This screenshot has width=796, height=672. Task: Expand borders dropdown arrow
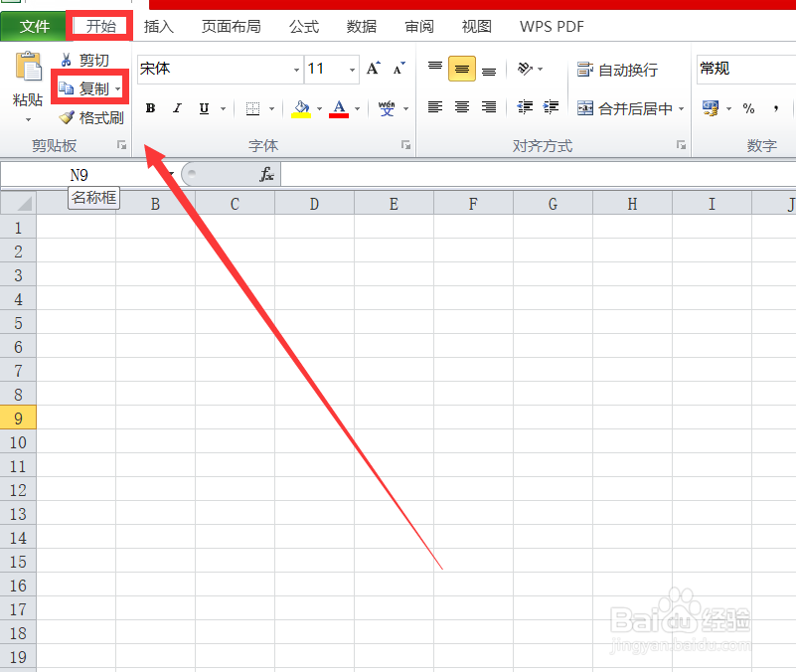click(x=271, y=108)
